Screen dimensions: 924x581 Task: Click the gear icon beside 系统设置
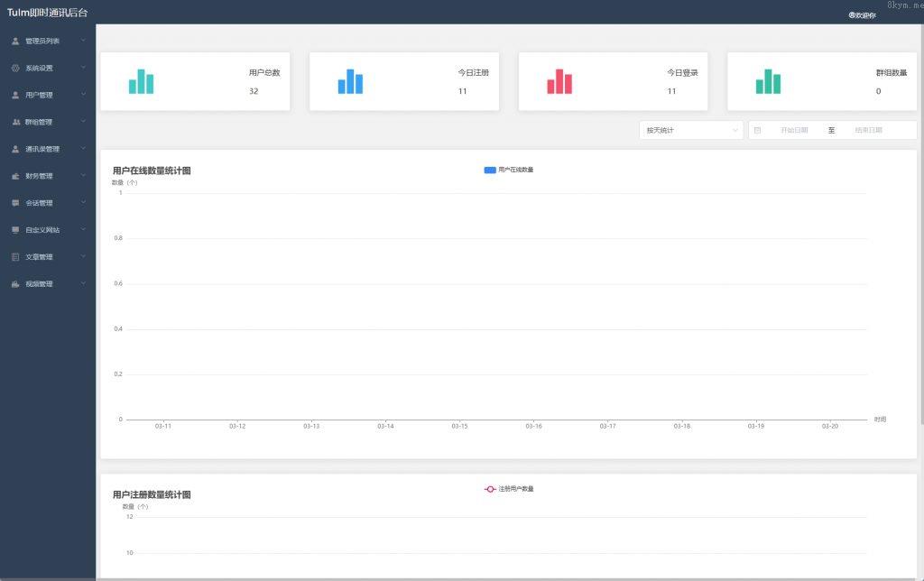[15, 68]
